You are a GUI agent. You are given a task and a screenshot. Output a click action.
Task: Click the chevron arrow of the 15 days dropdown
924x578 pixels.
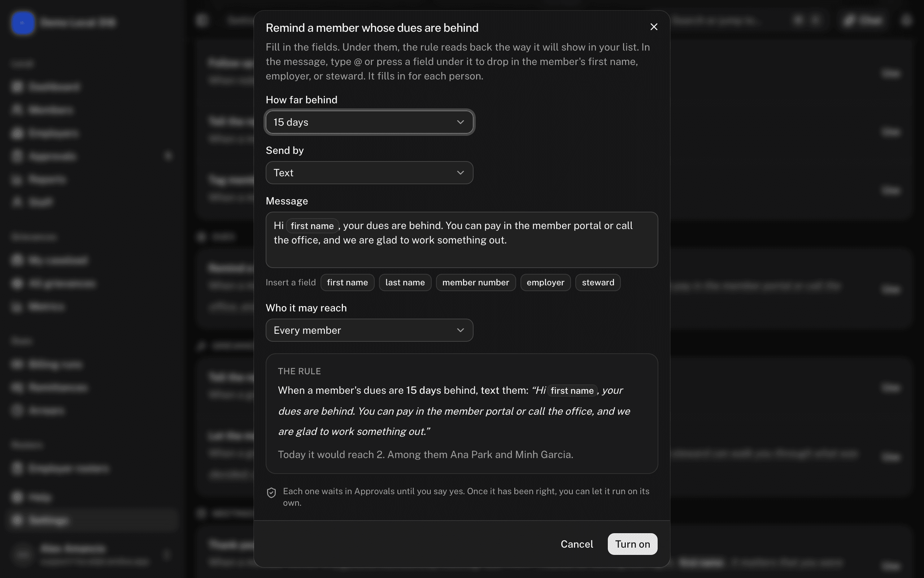[460, 122]
